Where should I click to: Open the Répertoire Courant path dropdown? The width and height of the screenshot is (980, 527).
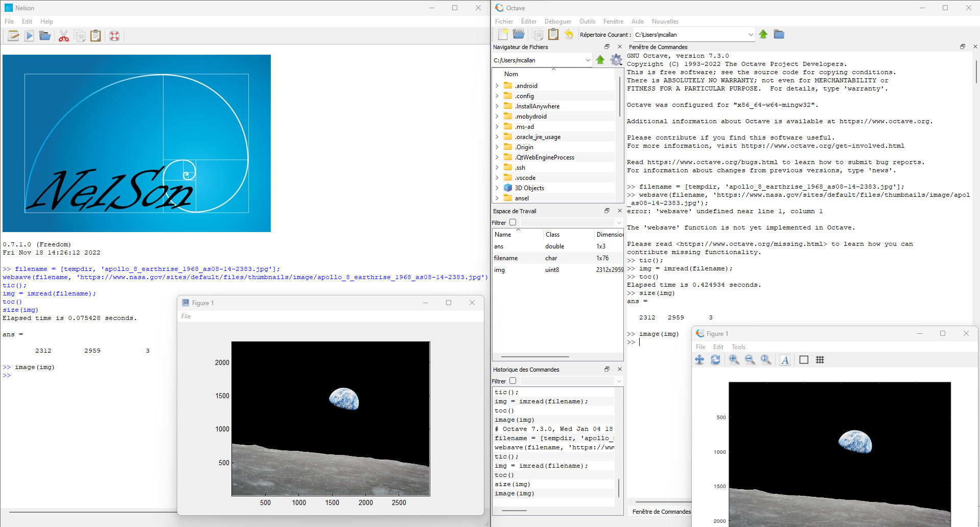tap(751, 35)
